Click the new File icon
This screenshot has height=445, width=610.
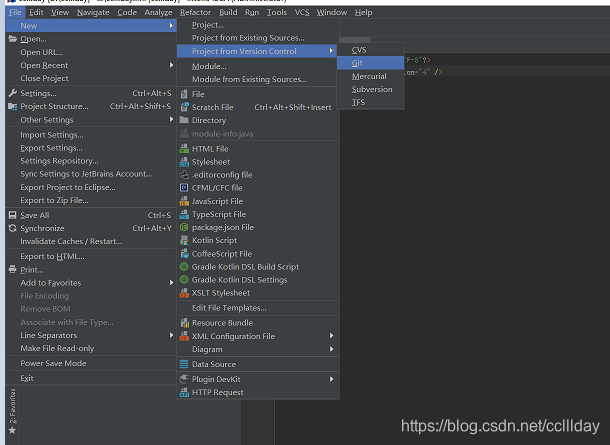point(184,94)
